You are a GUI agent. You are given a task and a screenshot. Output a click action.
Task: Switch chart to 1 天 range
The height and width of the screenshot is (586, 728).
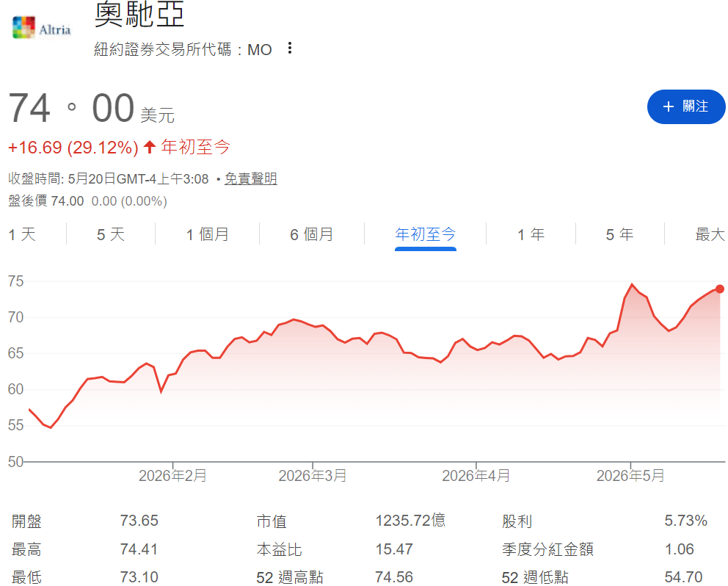coord(22,234)
